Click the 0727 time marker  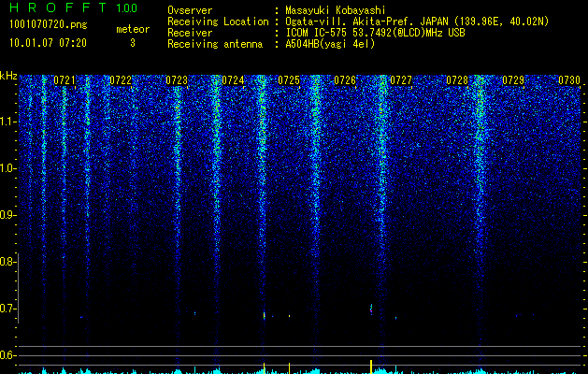coord(401,80)
